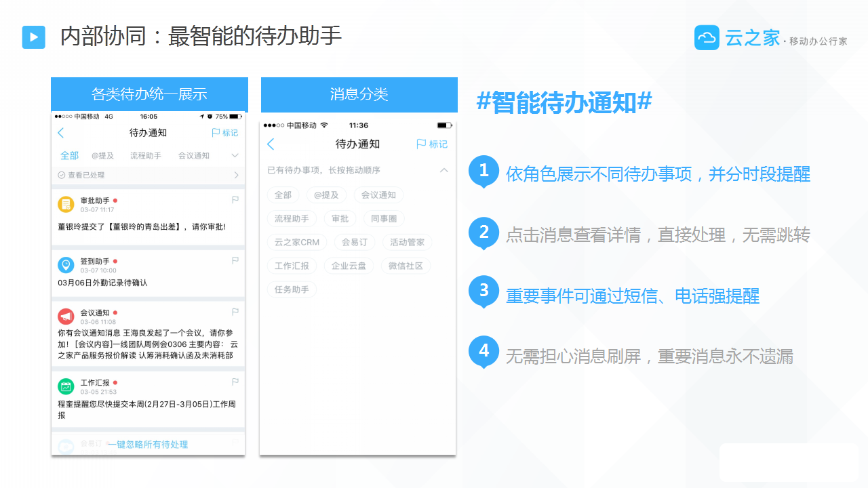Click the 消息分类 header banner
The image size is (868, 488).
[x=359, y=94]
